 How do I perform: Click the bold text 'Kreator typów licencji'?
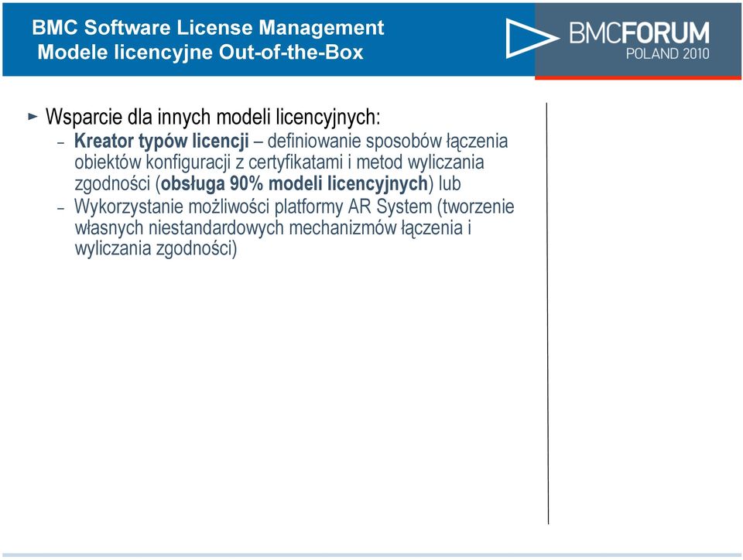point(162,141)
